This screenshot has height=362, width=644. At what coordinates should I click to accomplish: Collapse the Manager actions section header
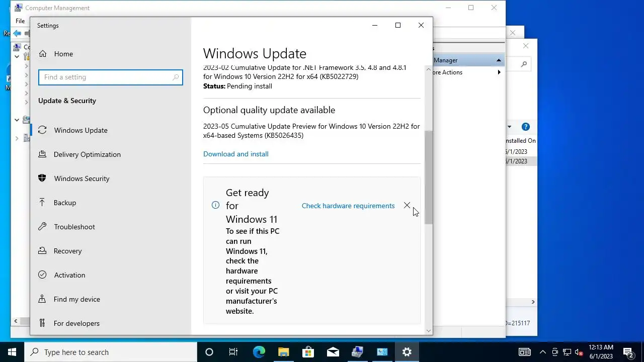click(499, 60)
